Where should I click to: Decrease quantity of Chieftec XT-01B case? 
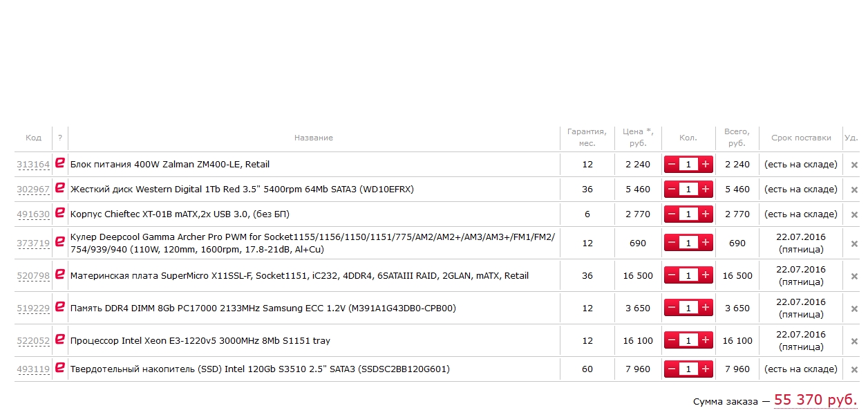point(672,214)
